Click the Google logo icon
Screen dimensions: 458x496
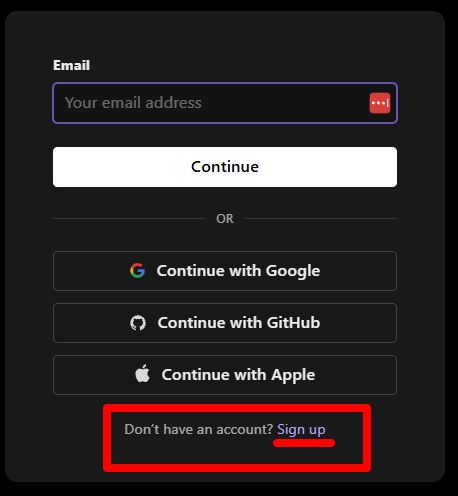tap(137, 270)
